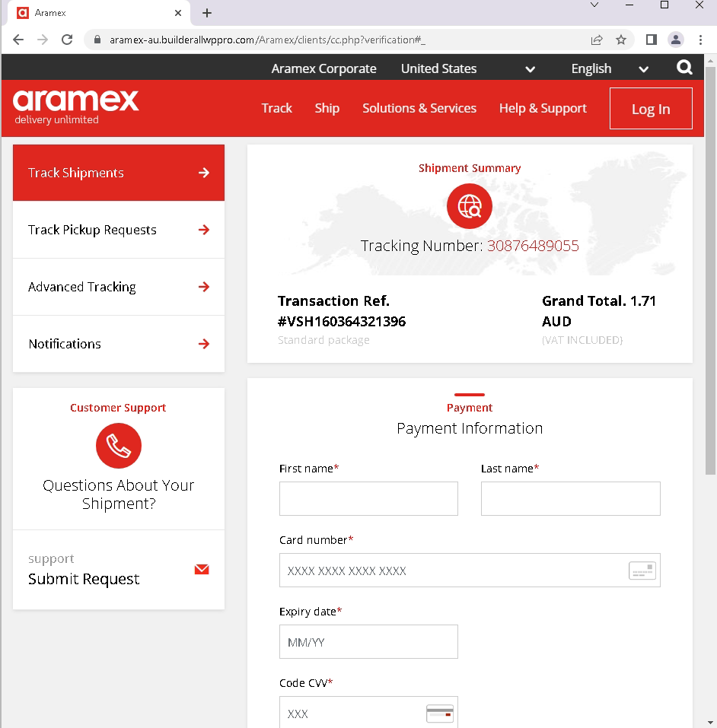Open the English language dropdown
Viewport: 717px width, 728px height.
[x=643, y=68]
